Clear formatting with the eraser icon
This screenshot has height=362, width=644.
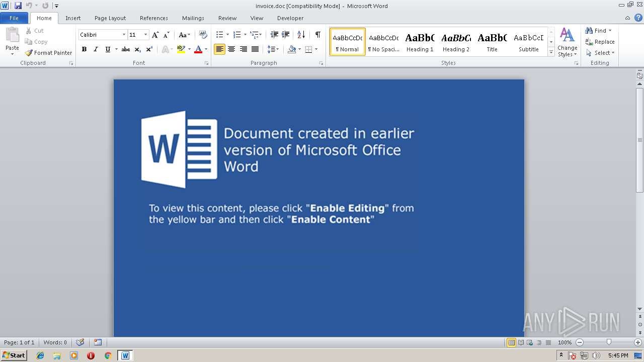(203, 35)
